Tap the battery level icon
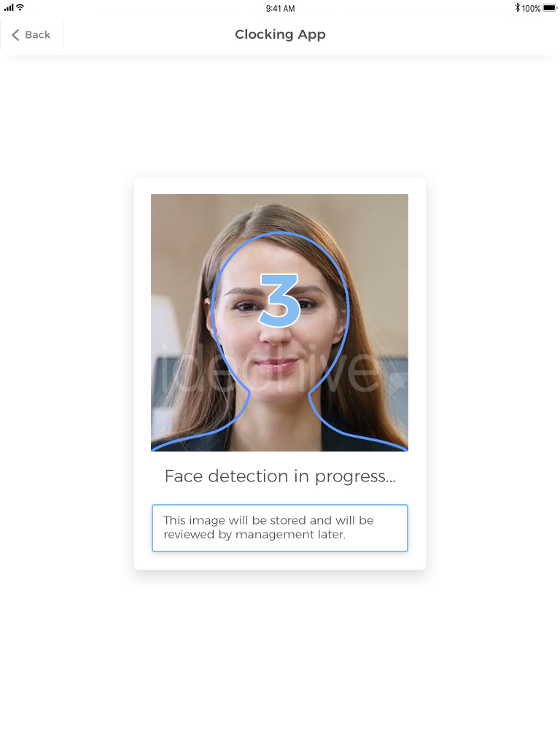The width and height of the screenshot is (560, 747). (x=550, y=7)
